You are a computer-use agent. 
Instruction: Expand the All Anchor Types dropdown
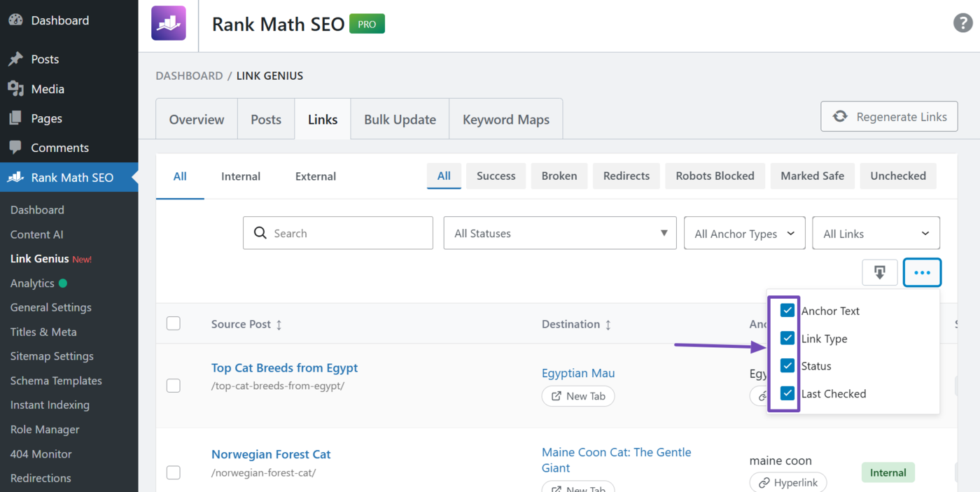click(744, 234)
